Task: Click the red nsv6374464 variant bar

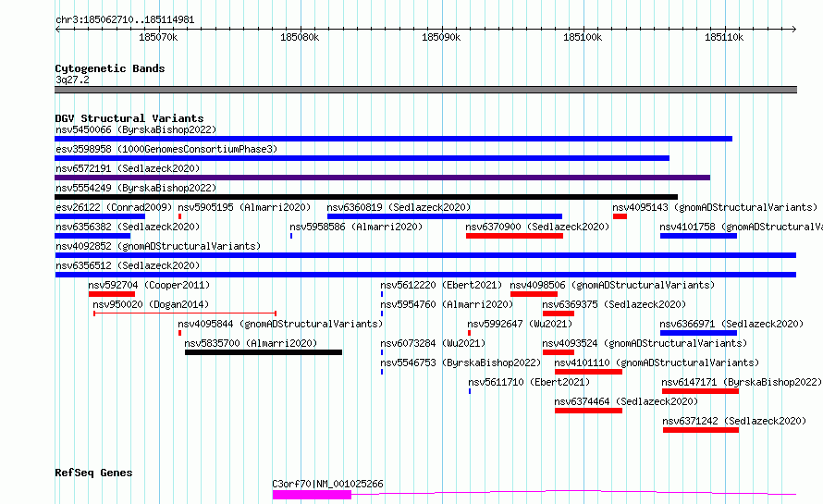Action: 588,411
